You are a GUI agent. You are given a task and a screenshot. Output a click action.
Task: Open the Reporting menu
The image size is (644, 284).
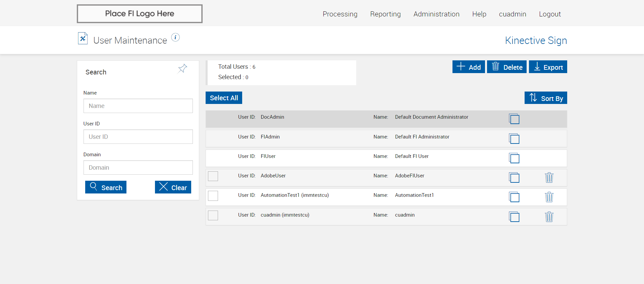pyautogui.click(x=385, y=14)
